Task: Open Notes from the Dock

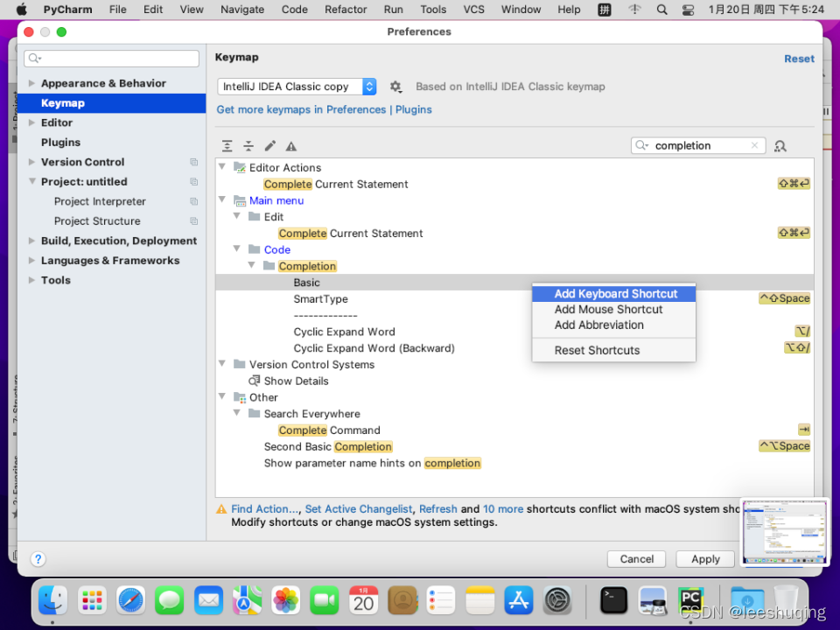Action: 480,599
